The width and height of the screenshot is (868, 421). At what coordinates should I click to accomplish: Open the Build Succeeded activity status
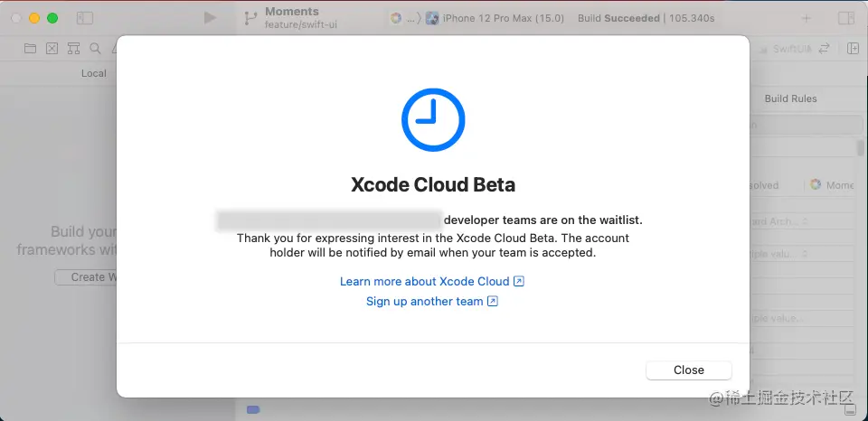646,18
